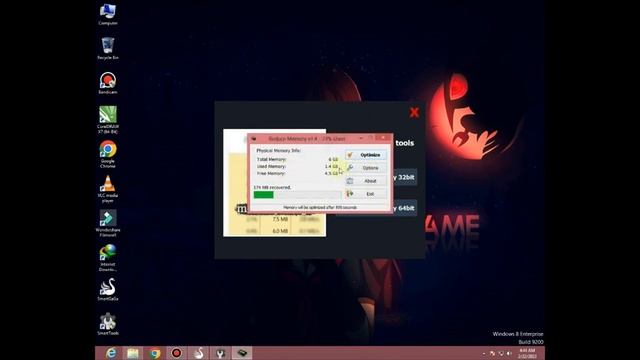Click the 32bit button on dark panel
This screenshot has height=360, width=640.
click(404, 177)
